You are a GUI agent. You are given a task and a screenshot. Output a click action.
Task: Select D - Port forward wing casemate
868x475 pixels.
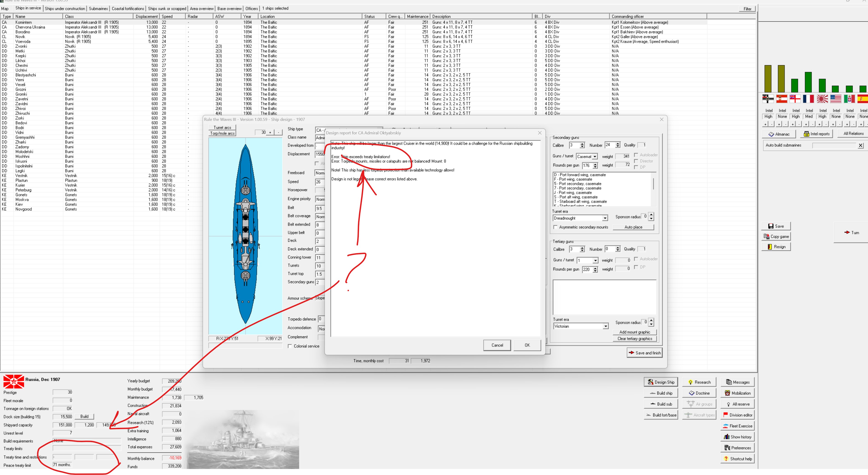click(580, 175)
